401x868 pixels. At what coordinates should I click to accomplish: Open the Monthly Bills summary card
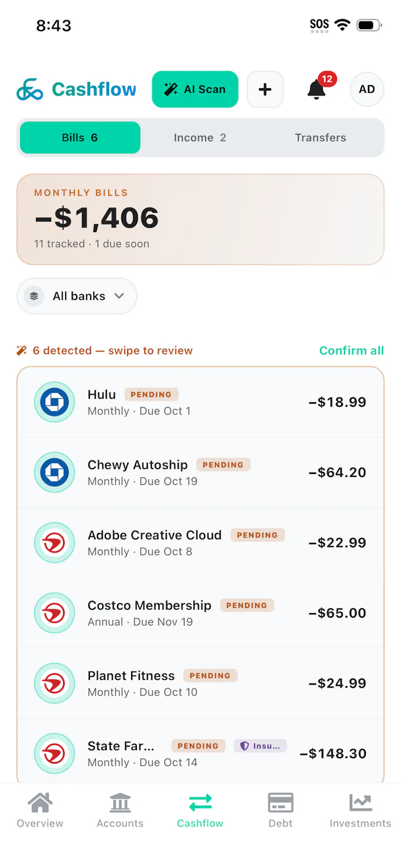pyautogui.click(x=200, y=219)
